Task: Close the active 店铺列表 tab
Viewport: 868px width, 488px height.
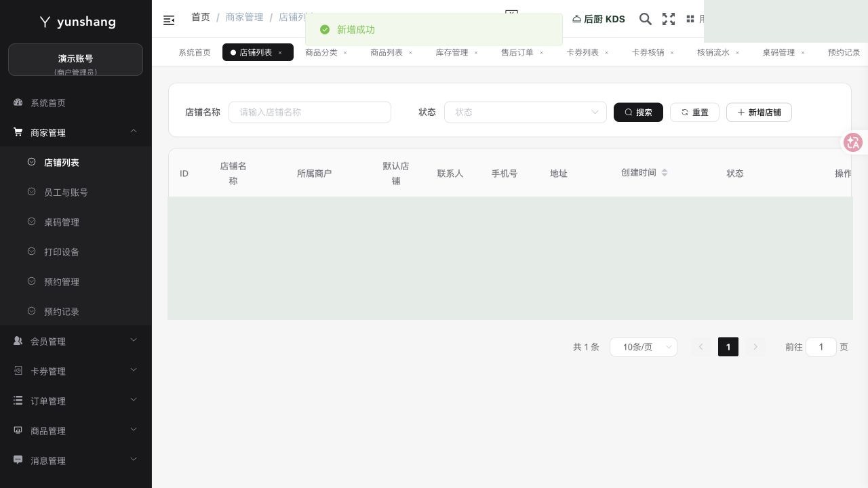Action: tap(280, 52)
